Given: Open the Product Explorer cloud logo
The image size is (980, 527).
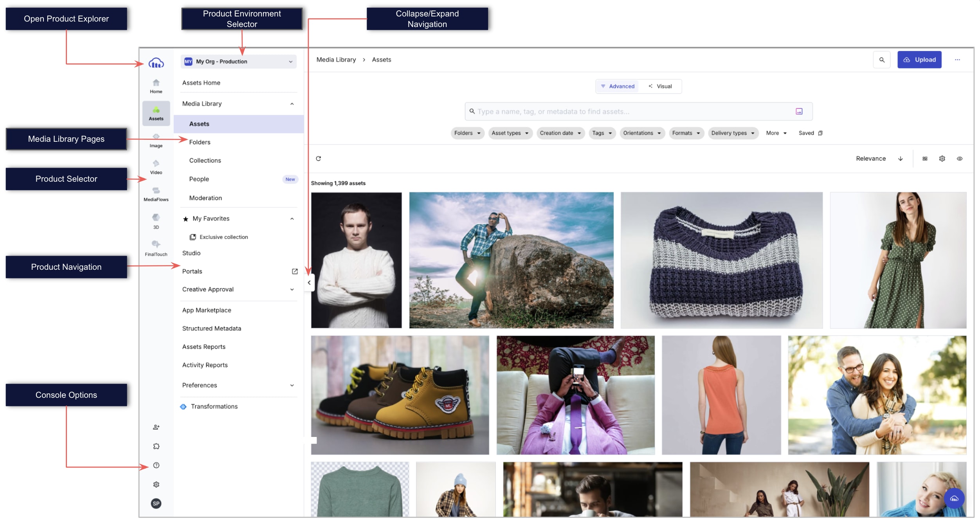Looking at the screenshot, I should pos(156,63).
